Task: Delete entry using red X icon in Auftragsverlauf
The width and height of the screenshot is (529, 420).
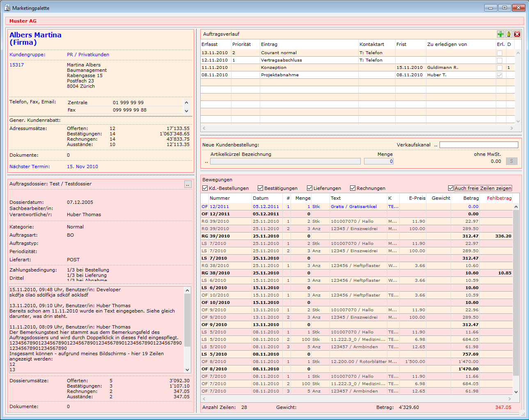Action: click(x=517, y=34)
